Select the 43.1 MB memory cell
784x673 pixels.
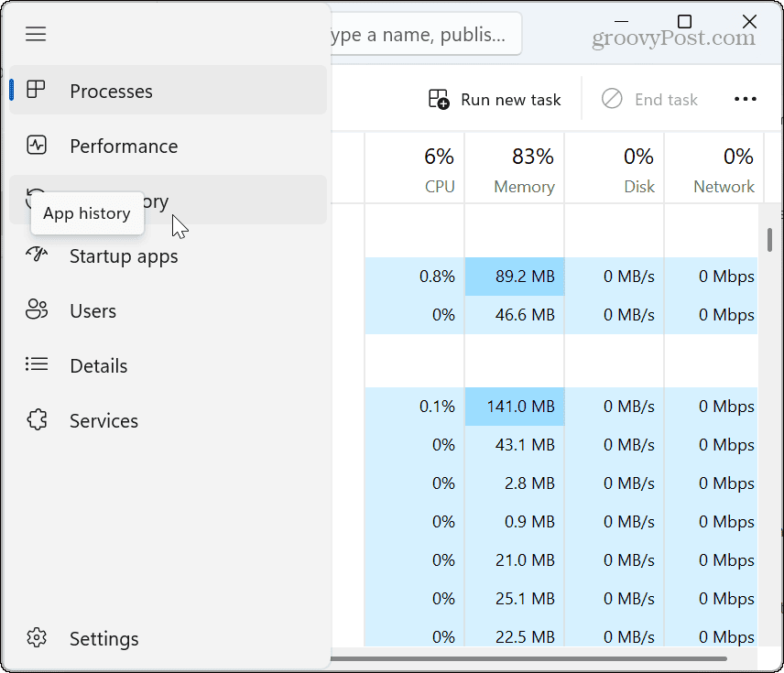(x=515, y=445)
